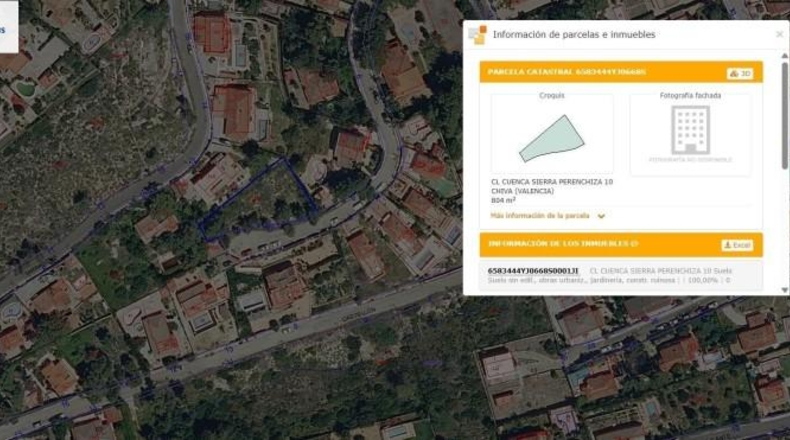Click the chevron next to Más información
Image resolution: width=790 pixels, height=440 pixels.
pyautogui.click(x=601, y=216)
